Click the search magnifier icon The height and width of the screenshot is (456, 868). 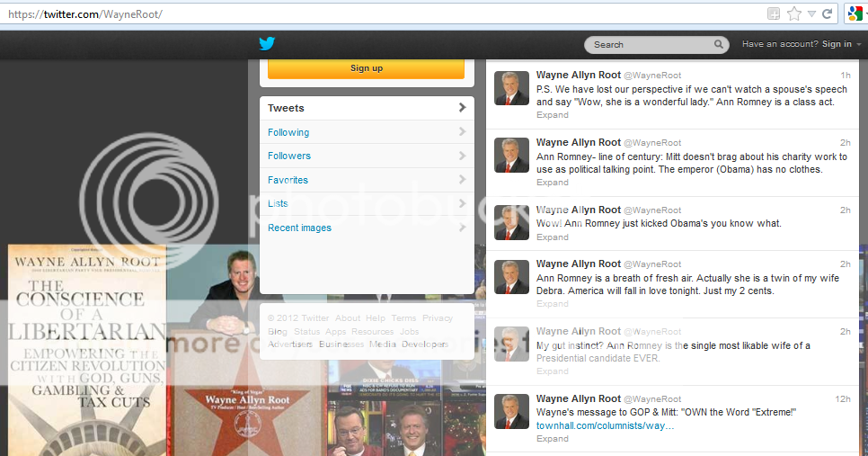click(x=719, y=44)
